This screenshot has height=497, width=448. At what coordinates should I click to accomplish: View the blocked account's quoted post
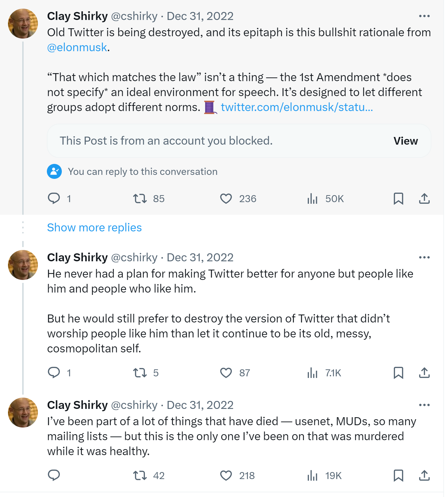coord(405,141)
